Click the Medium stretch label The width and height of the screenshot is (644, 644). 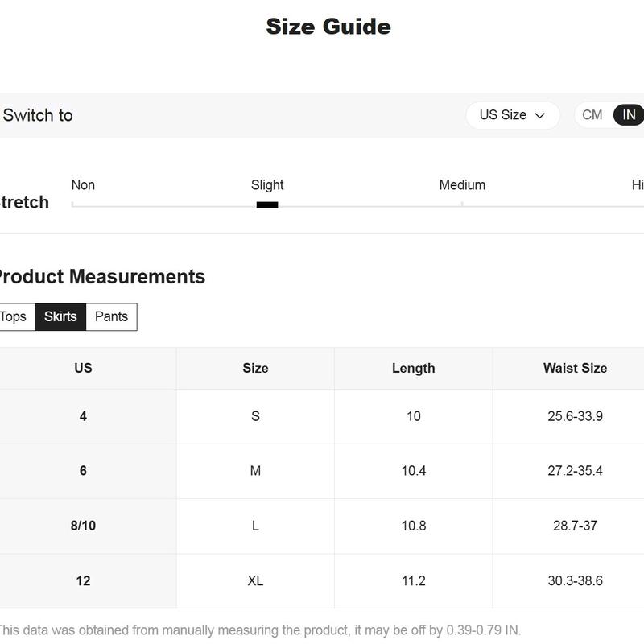(x=462, y=185)
